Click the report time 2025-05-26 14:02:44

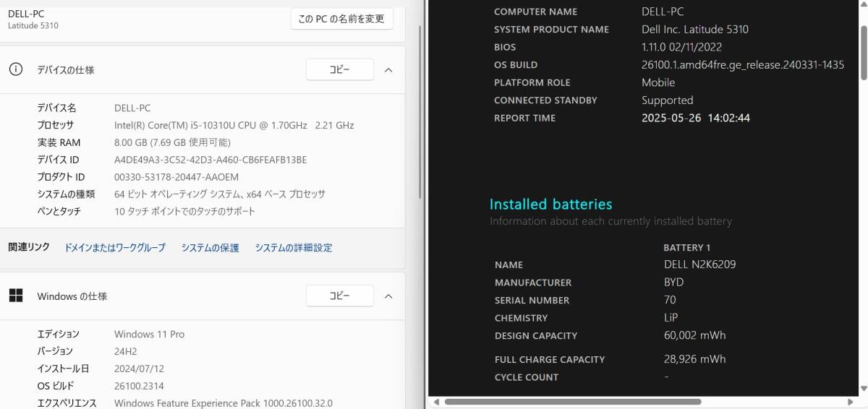coord(695,118)
